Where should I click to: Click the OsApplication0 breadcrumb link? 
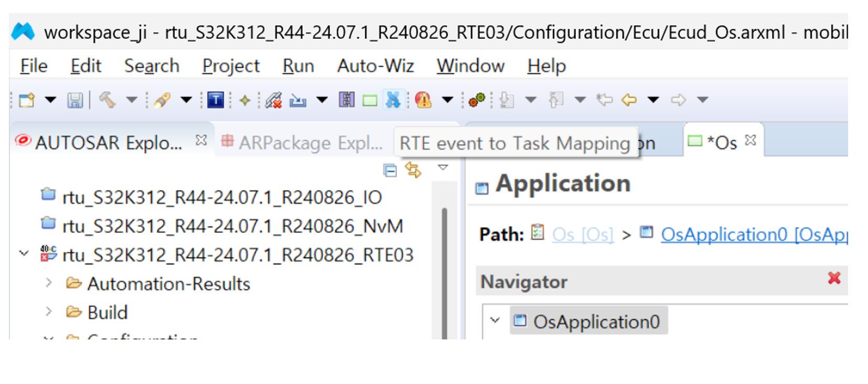coord(753,234)
